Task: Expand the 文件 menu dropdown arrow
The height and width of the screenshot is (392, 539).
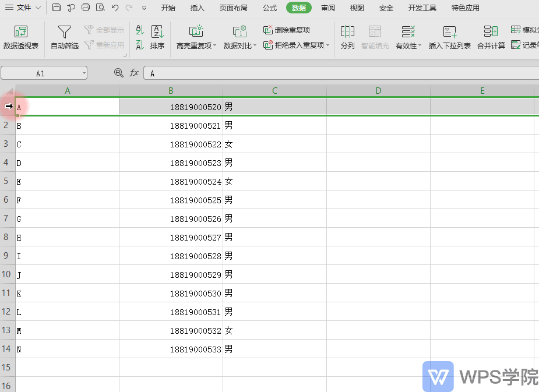Action: pyautogui.click(x=38, y=8)
